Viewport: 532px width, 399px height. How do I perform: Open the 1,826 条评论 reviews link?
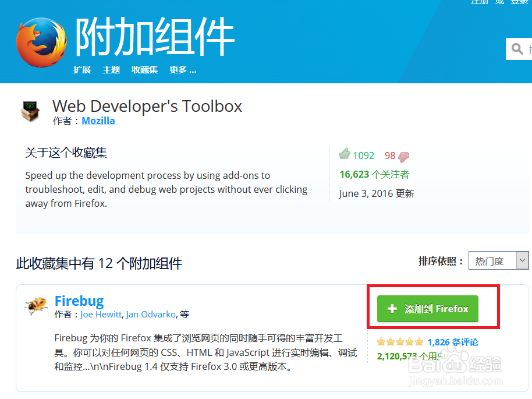click(x=453, y=342)
